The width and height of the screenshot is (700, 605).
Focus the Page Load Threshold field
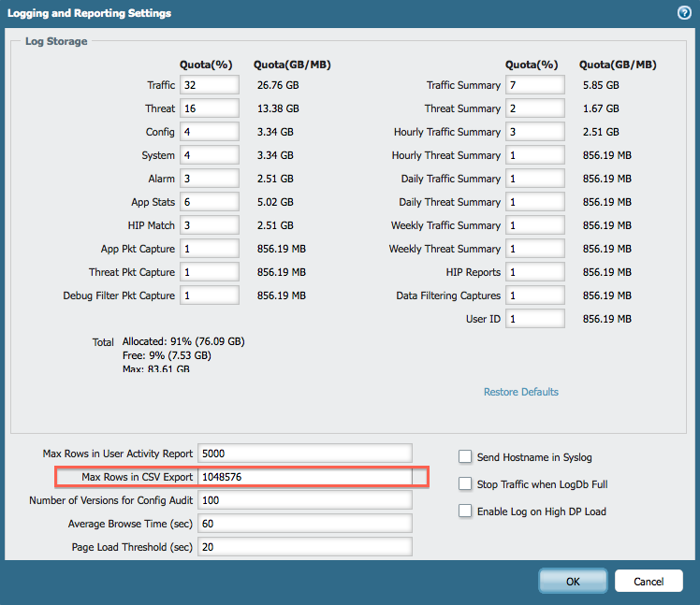pyautogui.click(x=304, y=547)
